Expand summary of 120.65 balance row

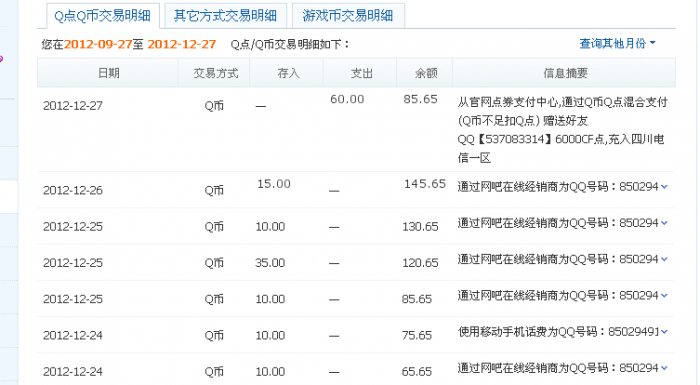click(x=664, y=259)
